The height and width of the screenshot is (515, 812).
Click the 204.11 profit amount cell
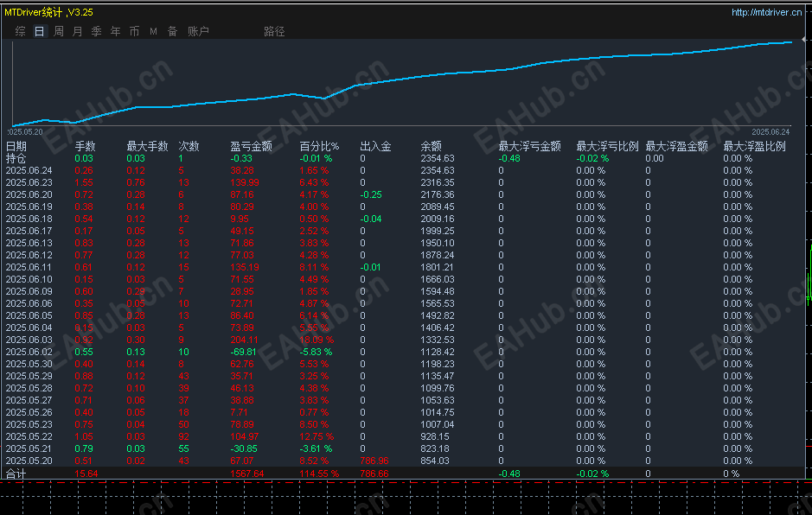point(244,340)
